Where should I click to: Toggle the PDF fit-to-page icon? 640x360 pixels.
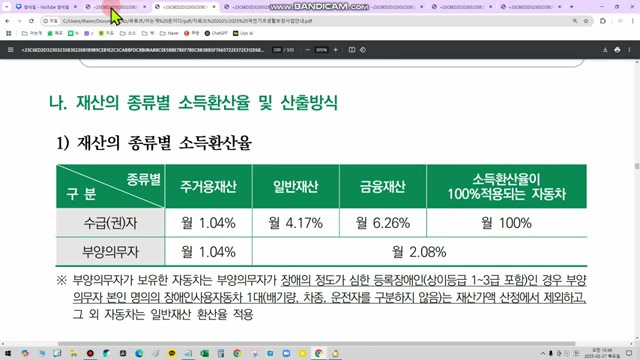[351, 50]
